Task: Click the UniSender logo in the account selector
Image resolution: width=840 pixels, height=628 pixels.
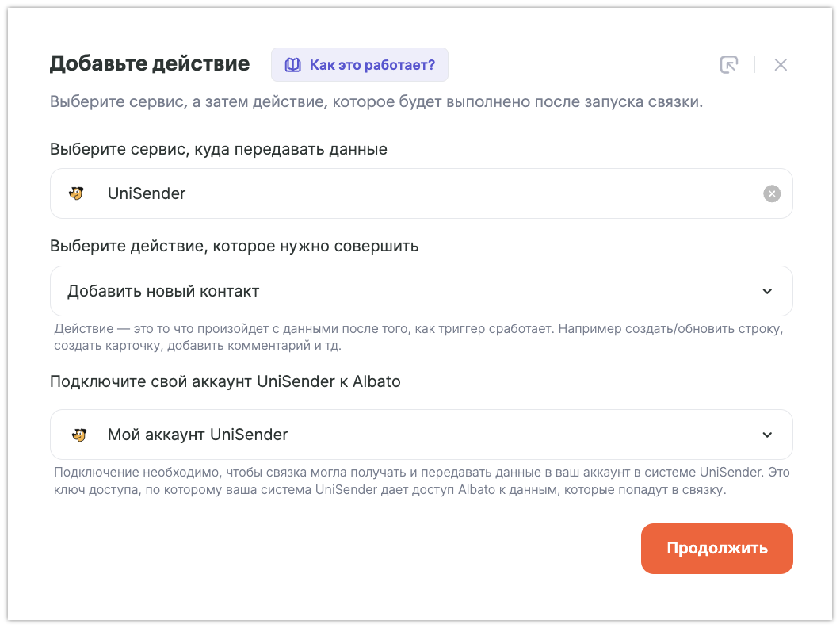Action: pyautogui.click(x=79, y=435)
